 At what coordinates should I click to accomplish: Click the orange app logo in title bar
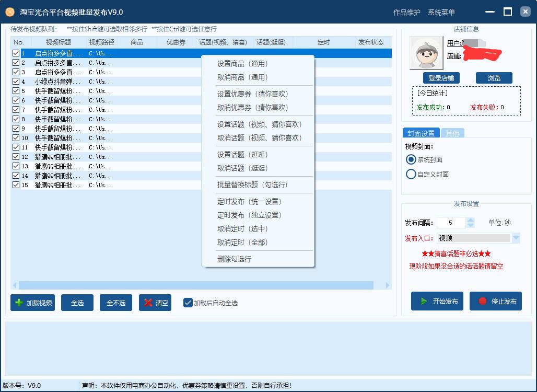(10, 12)
